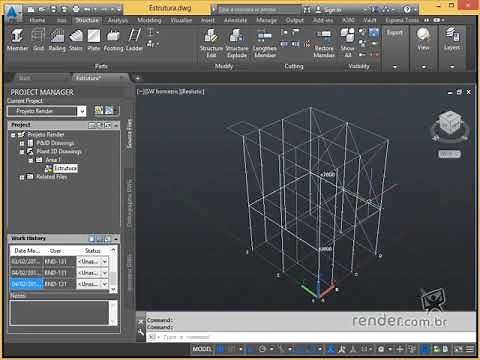Image resolution: width=480 pixels, height=360 pixels.
Task: Select Estrutura drawing in project tree
Action: (65, 169)
